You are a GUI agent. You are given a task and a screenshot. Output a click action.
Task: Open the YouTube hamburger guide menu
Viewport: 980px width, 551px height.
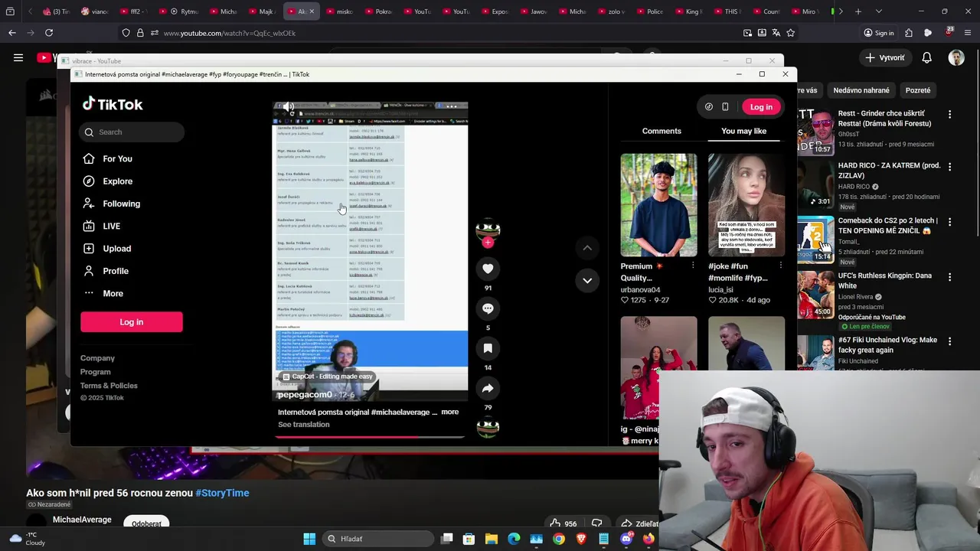pos(18,57)
